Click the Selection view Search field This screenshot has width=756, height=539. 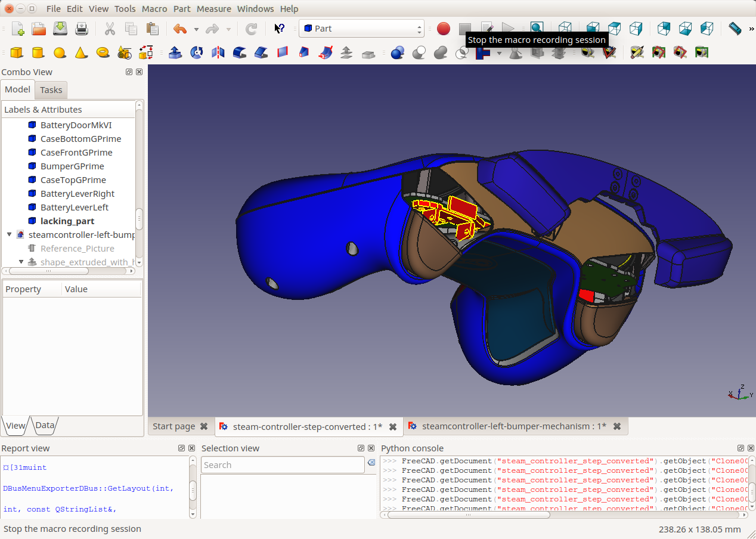(283, 465)
